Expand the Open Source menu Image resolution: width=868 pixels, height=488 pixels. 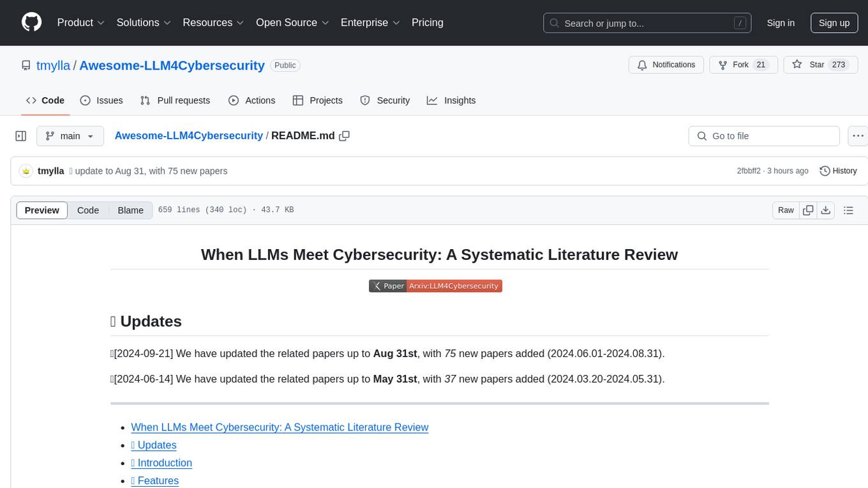tap(292, 22)
